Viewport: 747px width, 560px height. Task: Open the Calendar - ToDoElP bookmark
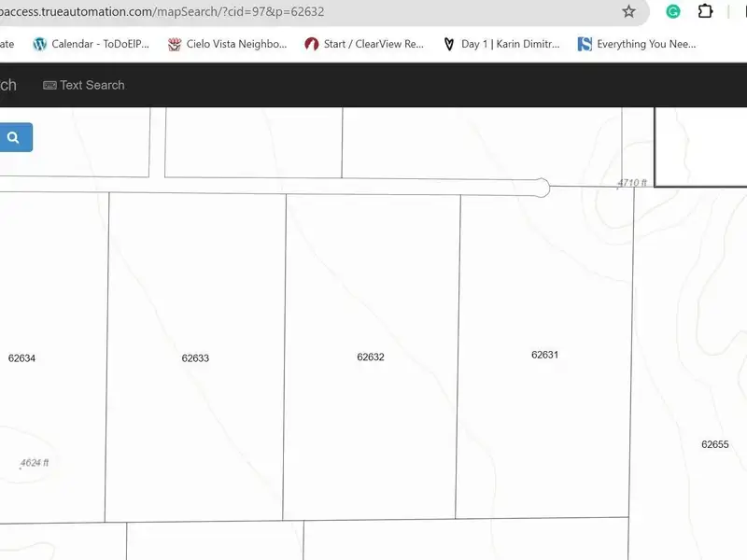pos(91,44)
